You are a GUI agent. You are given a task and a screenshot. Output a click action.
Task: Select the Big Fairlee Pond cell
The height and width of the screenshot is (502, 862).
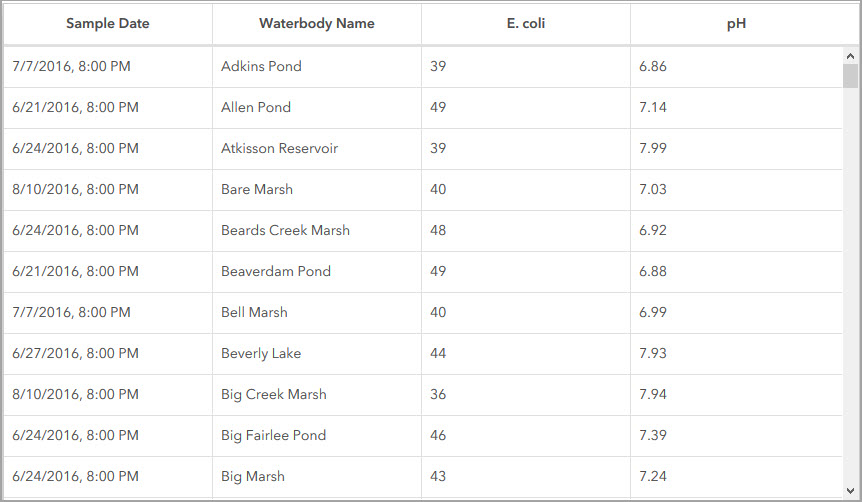coord(273,436)
